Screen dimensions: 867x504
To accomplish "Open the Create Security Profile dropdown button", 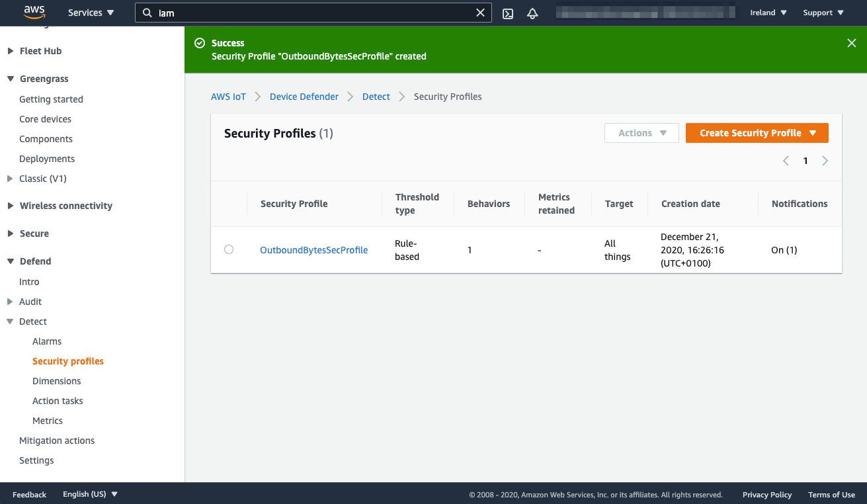I will 757,133.
